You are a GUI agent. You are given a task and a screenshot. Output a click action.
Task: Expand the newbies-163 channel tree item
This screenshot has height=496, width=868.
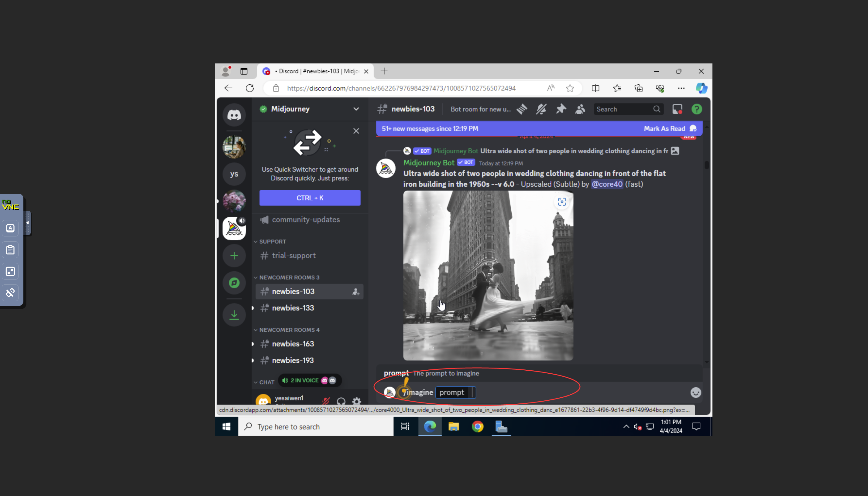click(x=253, y=344)
